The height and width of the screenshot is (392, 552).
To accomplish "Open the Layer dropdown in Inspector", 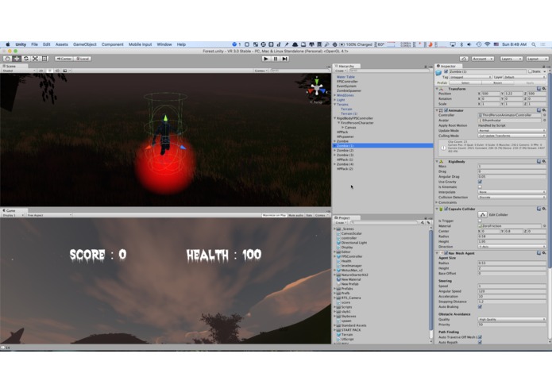I will [x=524, y=77].
